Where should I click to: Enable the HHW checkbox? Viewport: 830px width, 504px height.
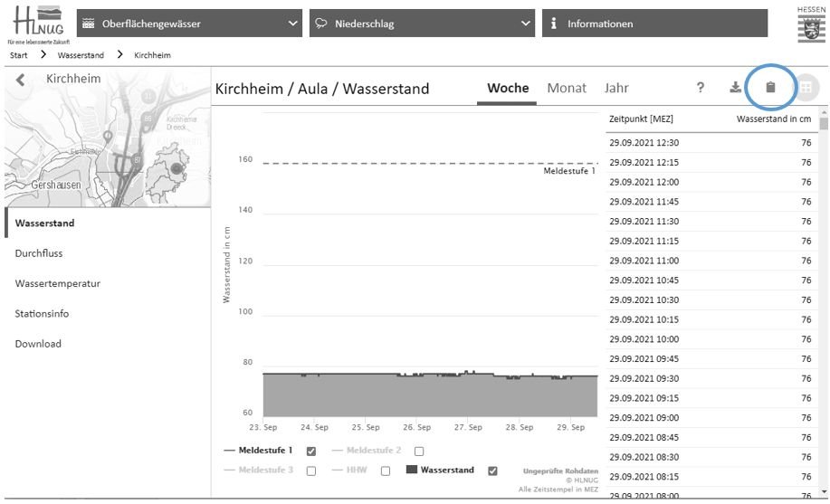point(385,471)
